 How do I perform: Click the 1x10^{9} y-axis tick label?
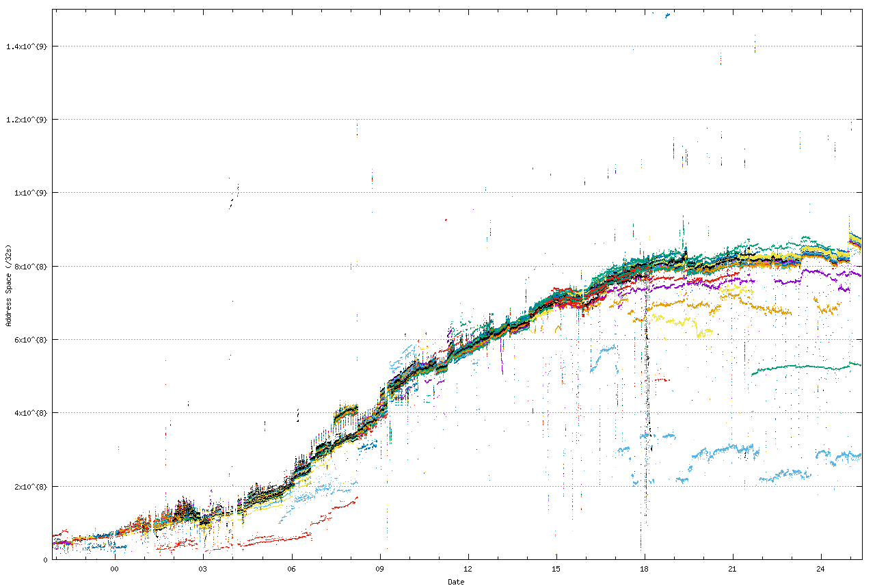[x=30, y=193]
